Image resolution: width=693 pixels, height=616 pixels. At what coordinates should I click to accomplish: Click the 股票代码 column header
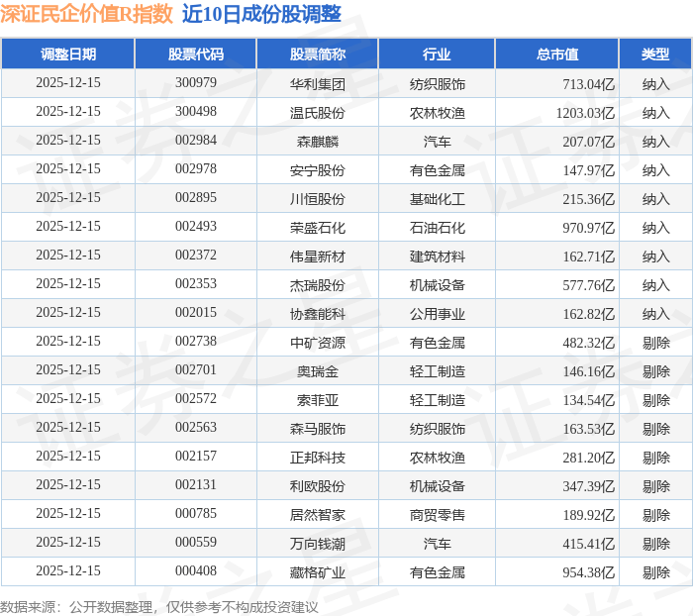coord(195,54)
